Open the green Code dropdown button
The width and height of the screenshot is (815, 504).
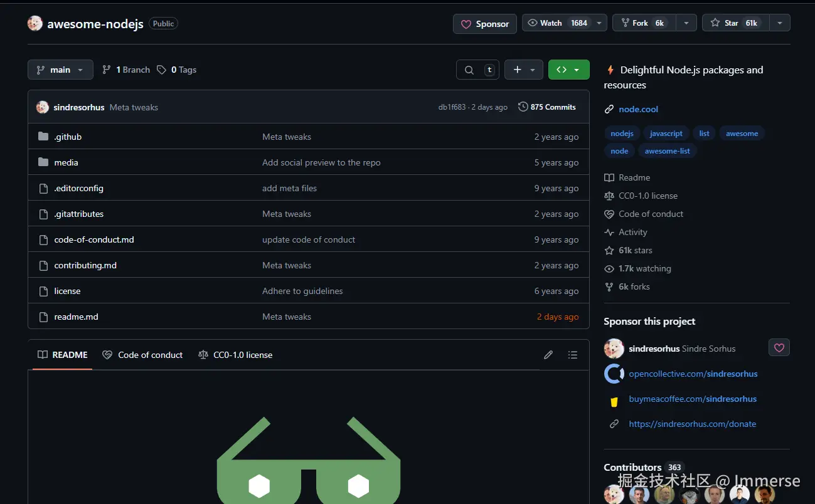click(569, 70)
